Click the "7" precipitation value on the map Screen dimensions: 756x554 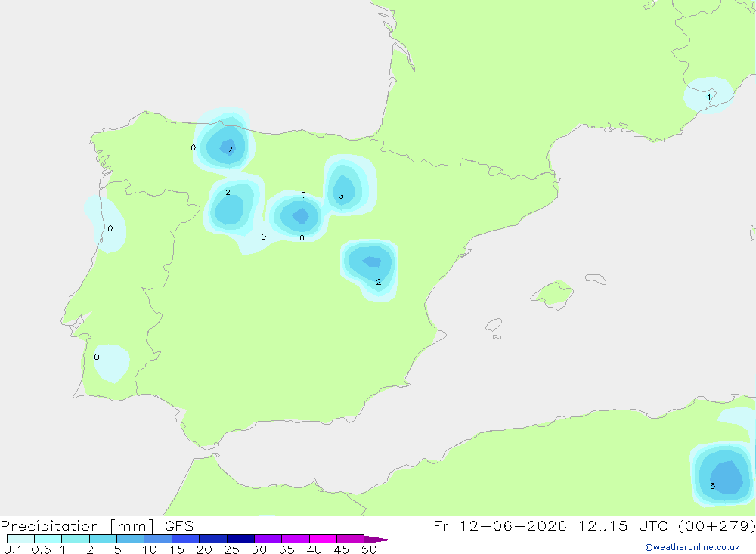coord(230,149)
